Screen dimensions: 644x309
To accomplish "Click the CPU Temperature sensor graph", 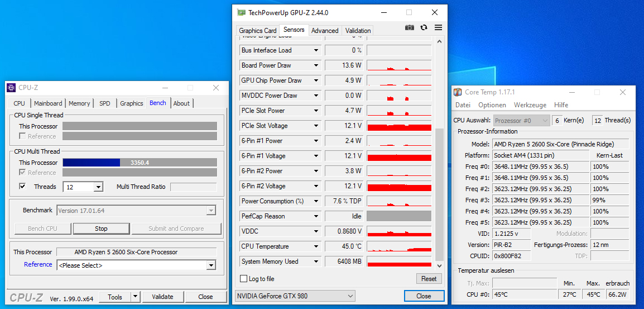I will click(x=399, y=246).
